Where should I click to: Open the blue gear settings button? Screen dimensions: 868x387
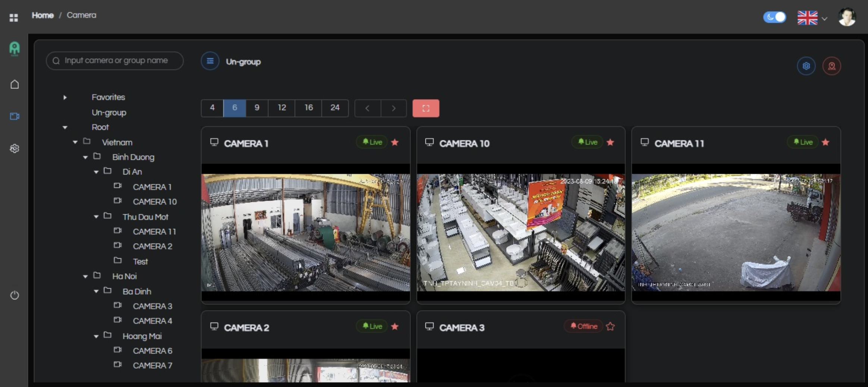click(806, 66)
